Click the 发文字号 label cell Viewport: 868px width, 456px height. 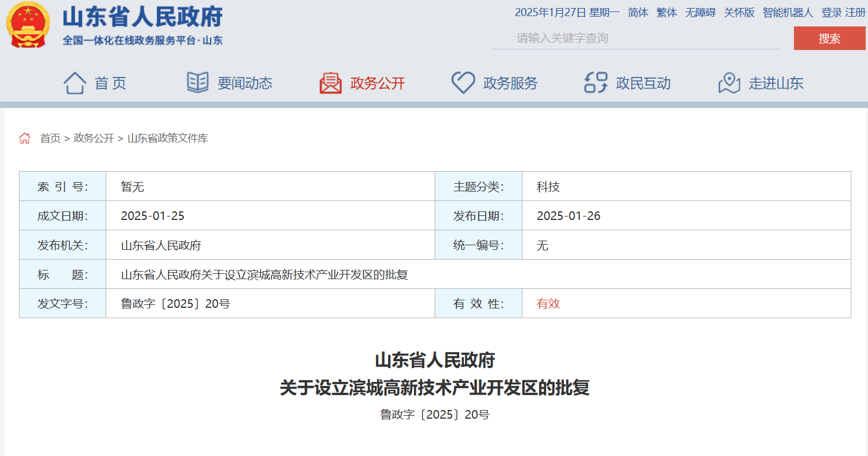click(63, 304)
